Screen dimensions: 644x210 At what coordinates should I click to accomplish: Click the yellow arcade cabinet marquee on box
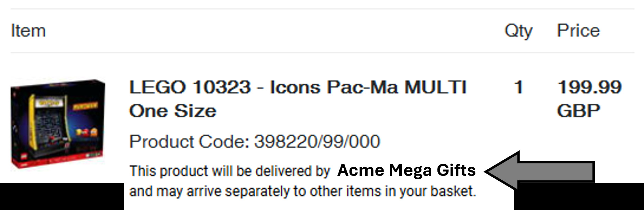pyautogui.click(x=49, y=103)
